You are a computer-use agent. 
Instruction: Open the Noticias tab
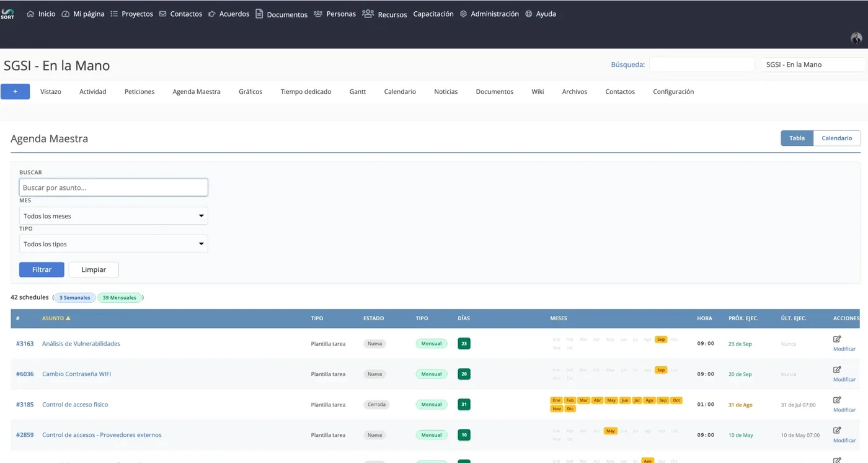tap(446, 91)
